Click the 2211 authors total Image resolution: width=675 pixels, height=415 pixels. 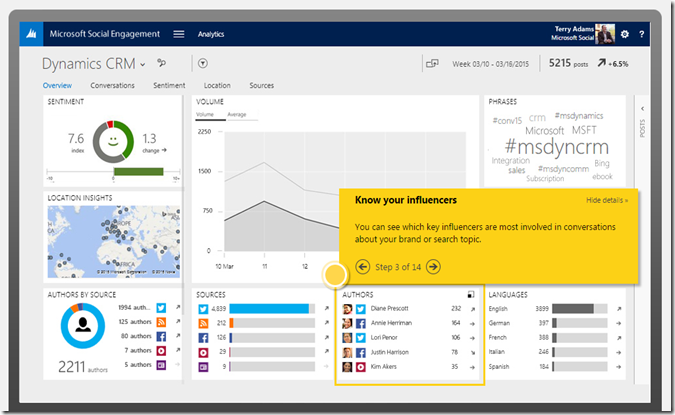click(x=83, y=367)
